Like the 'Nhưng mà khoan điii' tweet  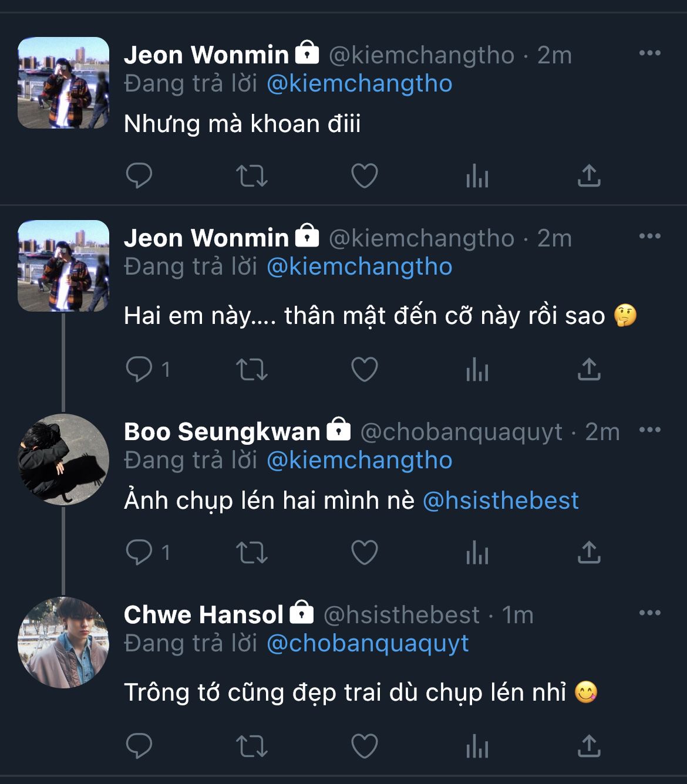tap(364, 175)
